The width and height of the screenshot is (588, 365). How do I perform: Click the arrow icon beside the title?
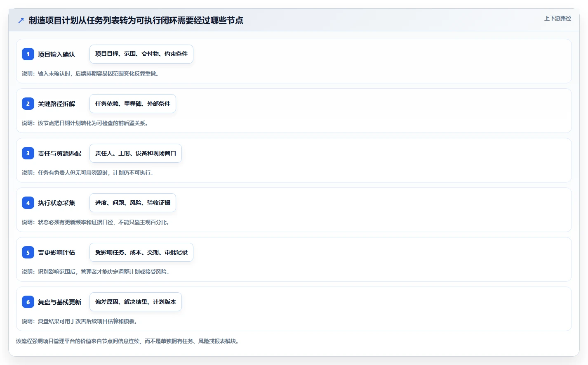pyautogui.click(x=21, y=20)
